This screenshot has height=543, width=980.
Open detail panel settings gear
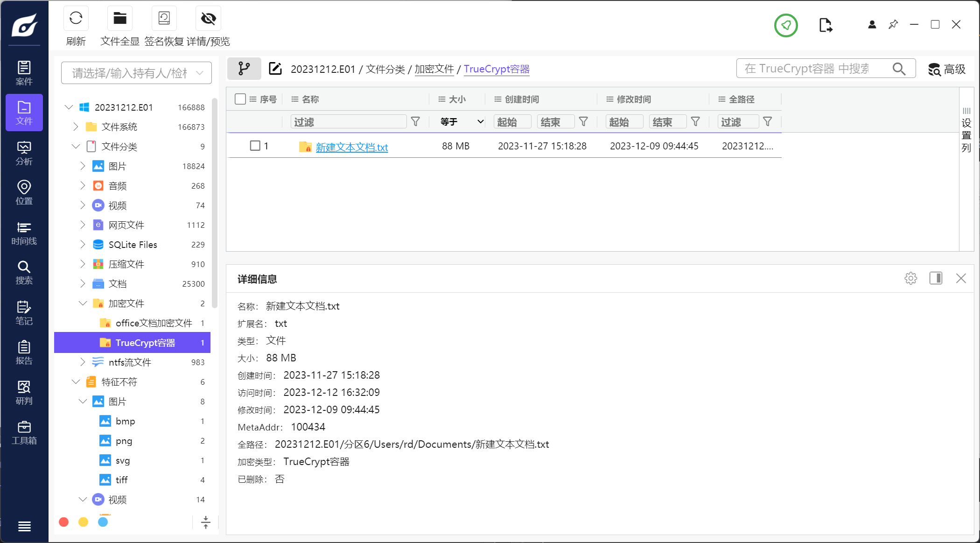[x=910, y=279]
